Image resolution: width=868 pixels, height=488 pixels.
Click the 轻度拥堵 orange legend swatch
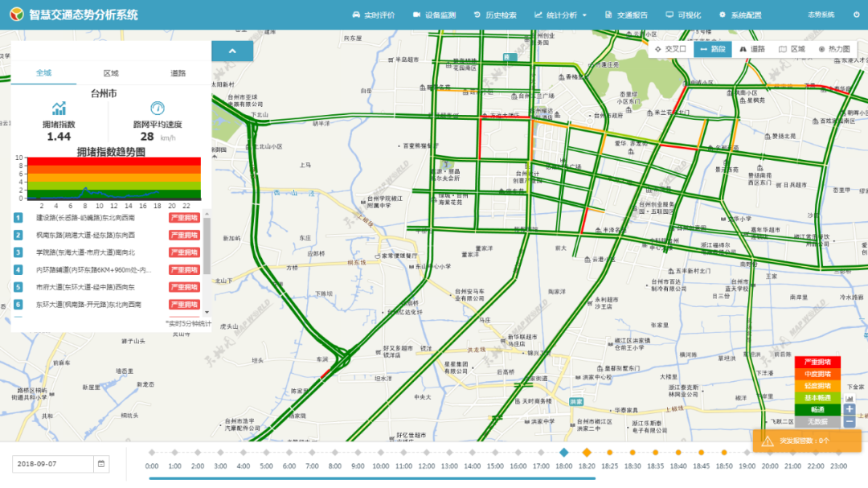click(x=817, y=386)
